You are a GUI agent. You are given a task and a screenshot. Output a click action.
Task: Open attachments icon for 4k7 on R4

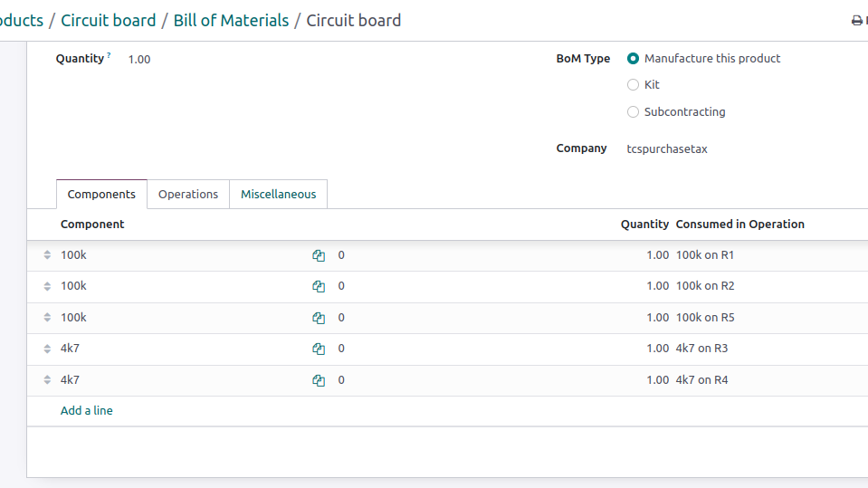click(319, 380)
